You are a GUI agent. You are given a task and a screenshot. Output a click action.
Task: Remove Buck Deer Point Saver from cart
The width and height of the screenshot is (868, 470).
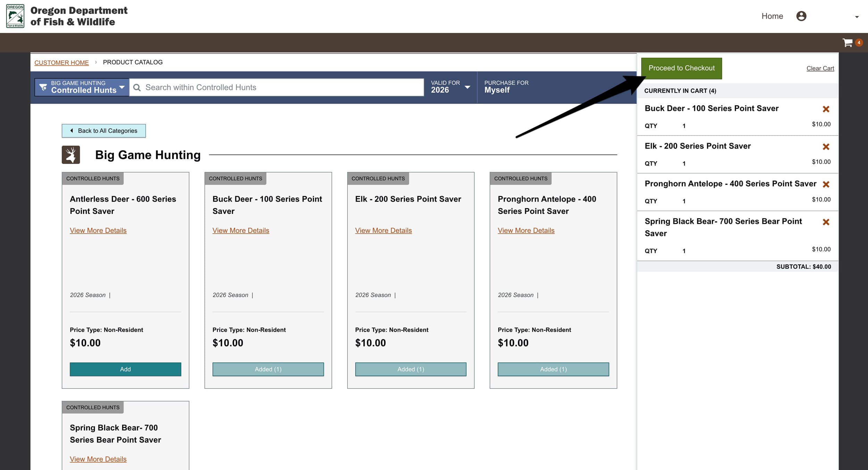point(826,109)
